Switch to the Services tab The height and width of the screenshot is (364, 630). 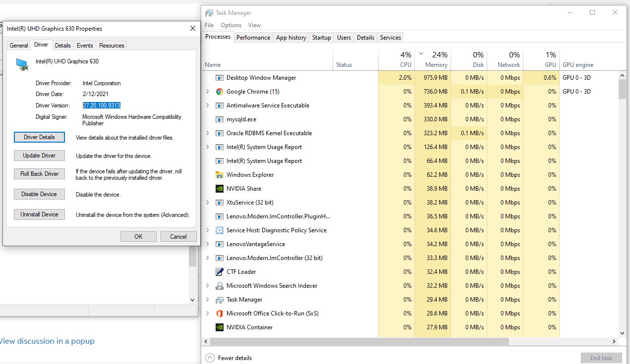pos(391,38)
